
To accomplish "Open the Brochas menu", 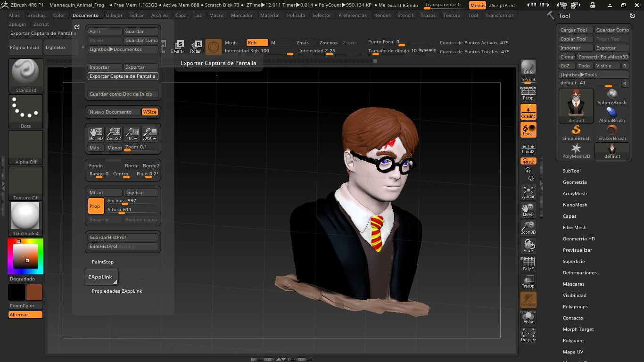I will pos(36,15).
